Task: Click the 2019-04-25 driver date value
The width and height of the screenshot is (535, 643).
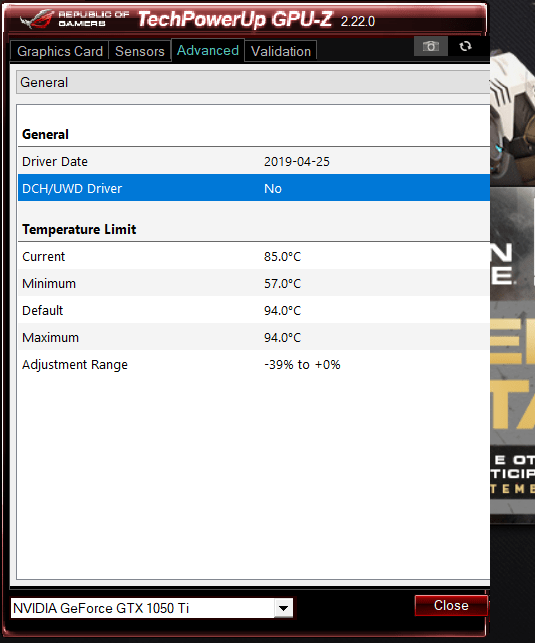Action: click(297, 162)
